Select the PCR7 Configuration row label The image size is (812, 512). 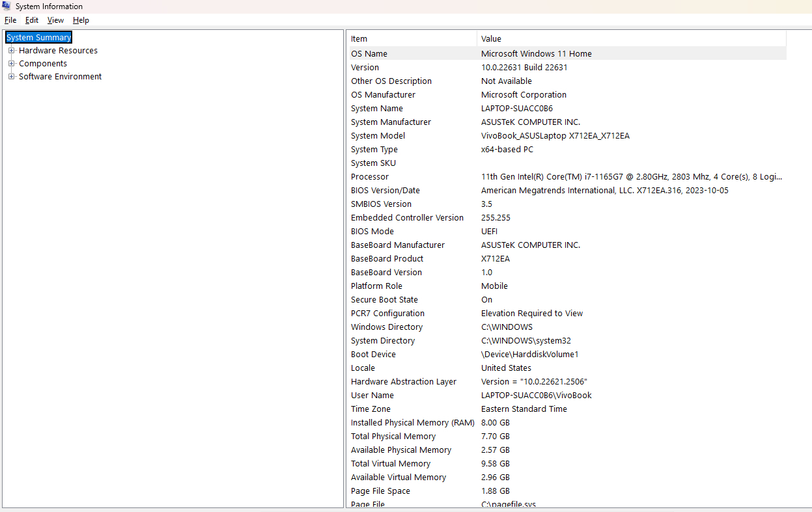click(x=387, y=314)
